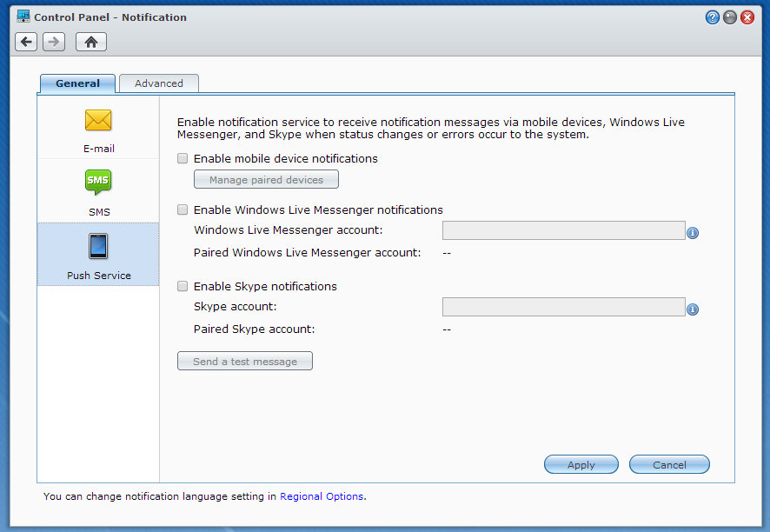Image resolution: width=770 pixels, height=532 pixels.
Task: Click the 'Enable mobile device notifications' label text
Action: pyautogui.click(x=285, y=159)
